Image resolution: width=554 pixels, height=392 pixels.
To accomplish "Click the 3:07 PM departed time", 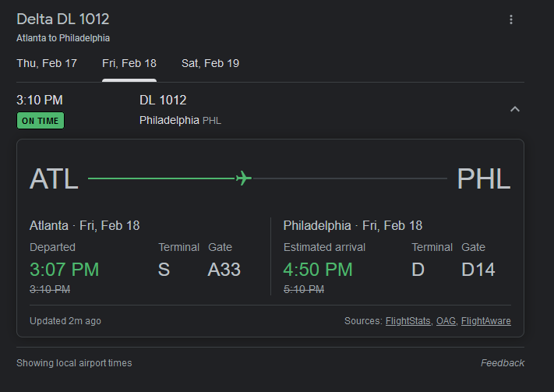I will [64, 270].
